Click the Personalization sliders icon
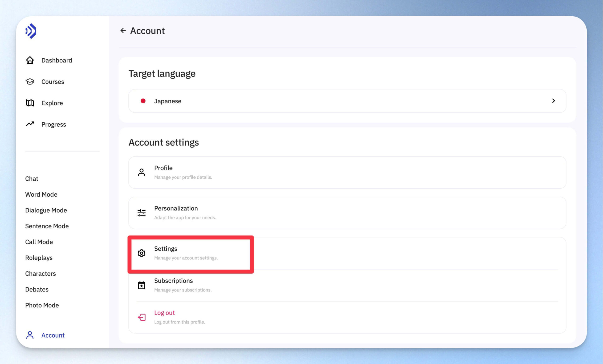Image resolution: width=603 pixels, height=364 pixels. pyautogui.click(x=142, y=213)
